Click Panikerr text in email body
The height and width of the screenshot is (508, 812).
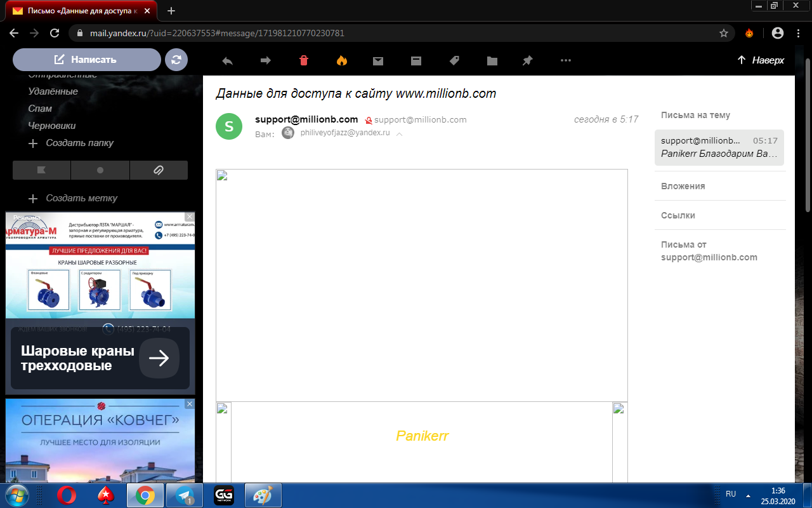click(x=422, y=436)
